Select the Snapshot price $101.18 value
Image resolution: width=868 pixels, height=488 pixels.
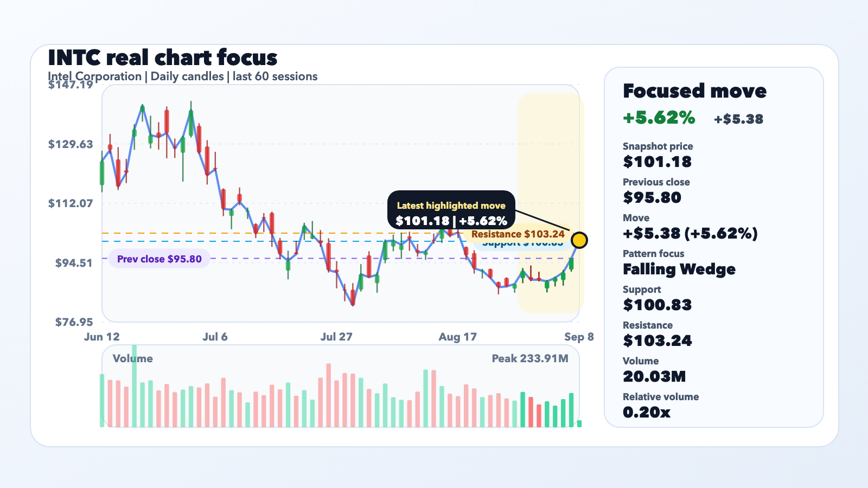[657, 162]
